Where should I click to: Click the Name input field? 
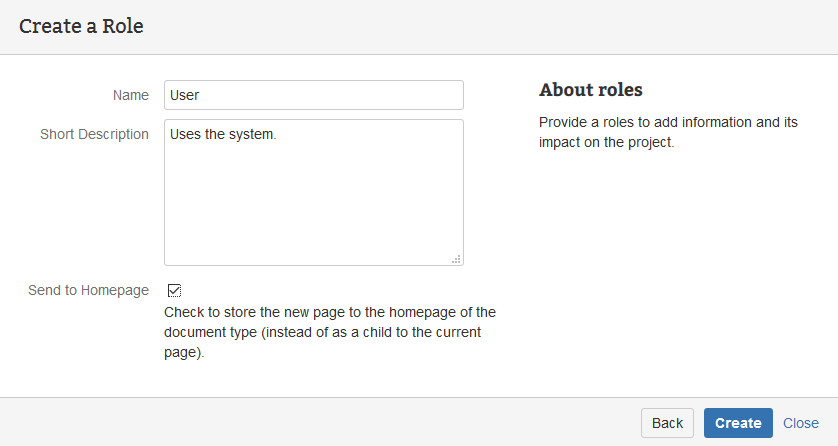[x=313, y=95]
